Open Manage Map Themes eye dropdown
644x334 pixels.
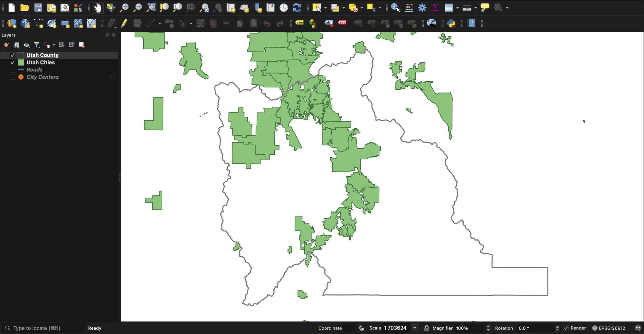[27, 45]
